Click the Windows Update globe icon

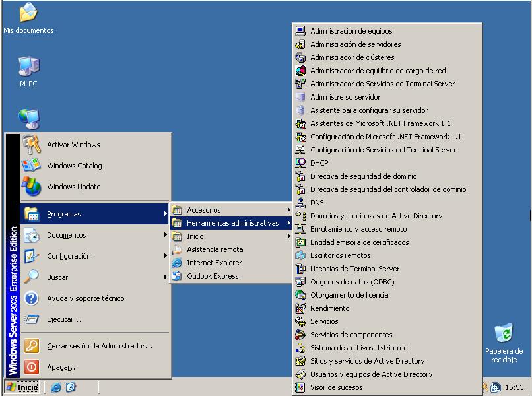(32, 186)
